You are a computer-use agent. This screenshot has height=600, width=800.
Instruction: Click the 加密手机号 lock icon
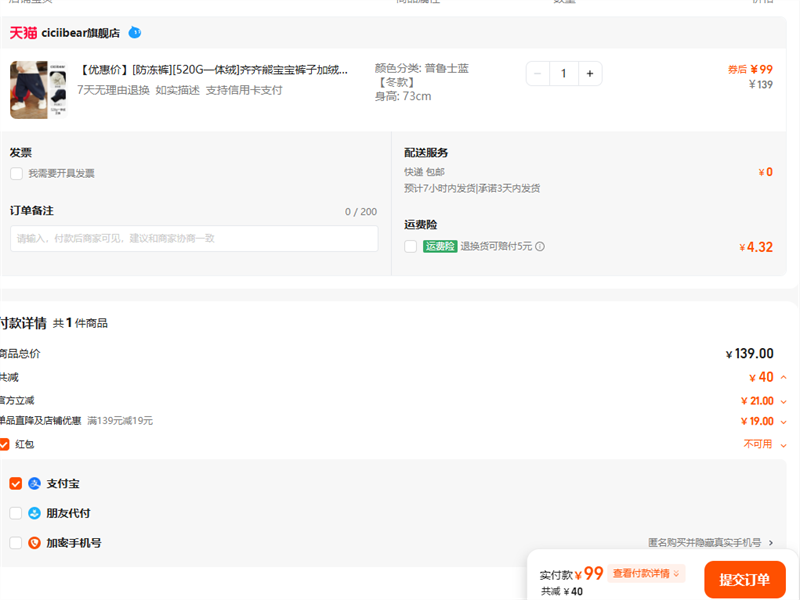(33, 543)
